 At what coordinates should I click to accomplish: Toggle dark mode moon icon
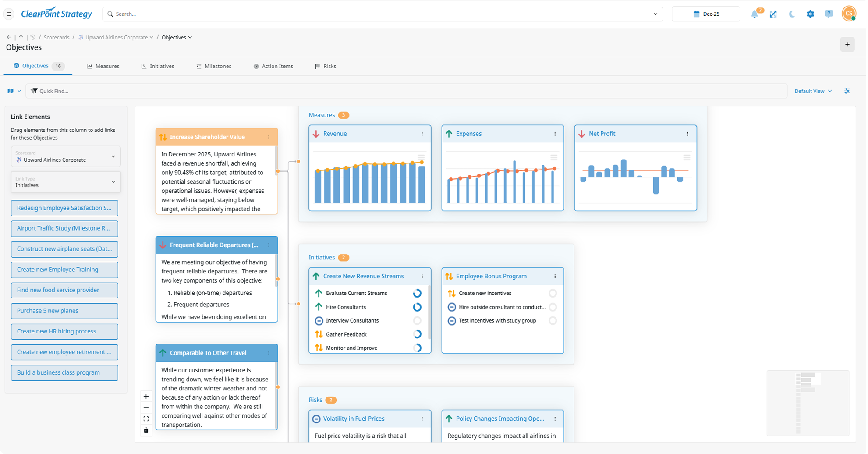coord(792,14)
